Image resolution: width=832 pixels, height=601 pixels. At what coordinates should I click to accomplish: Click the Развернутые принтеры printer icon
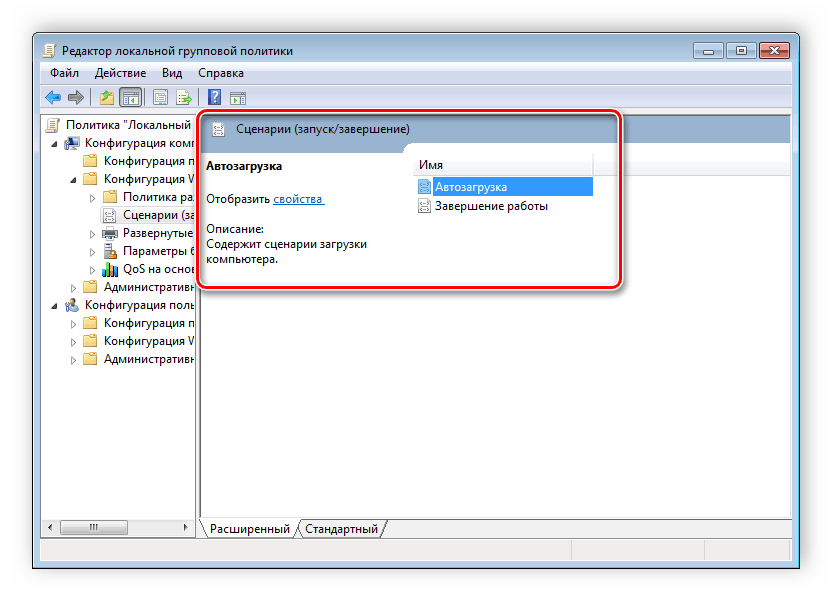click(109, 233)
